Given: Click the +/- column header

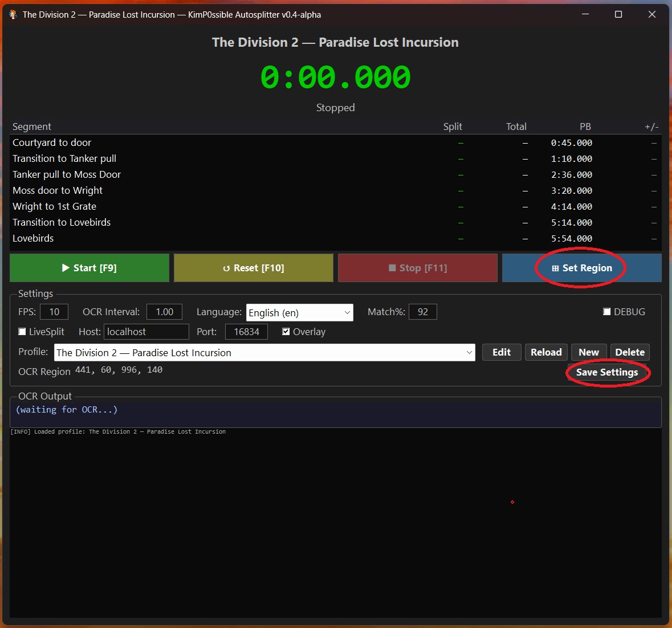Looking at the screenshot, I should coord(651,127).
